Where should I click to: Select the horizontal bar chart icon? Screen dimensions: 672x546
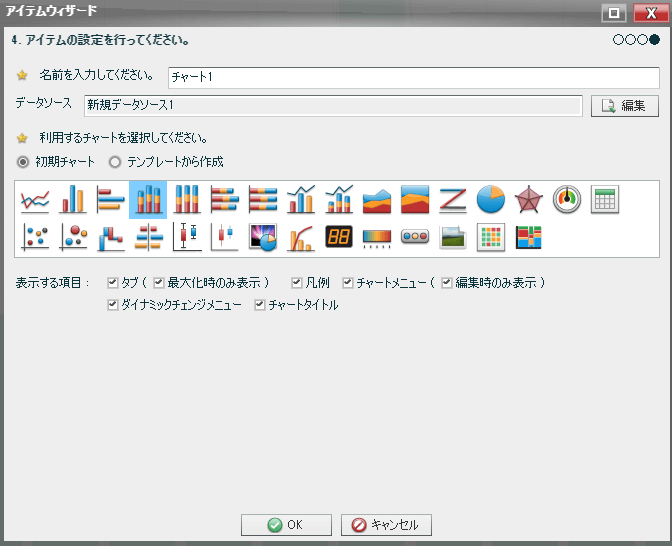point(110,200)
